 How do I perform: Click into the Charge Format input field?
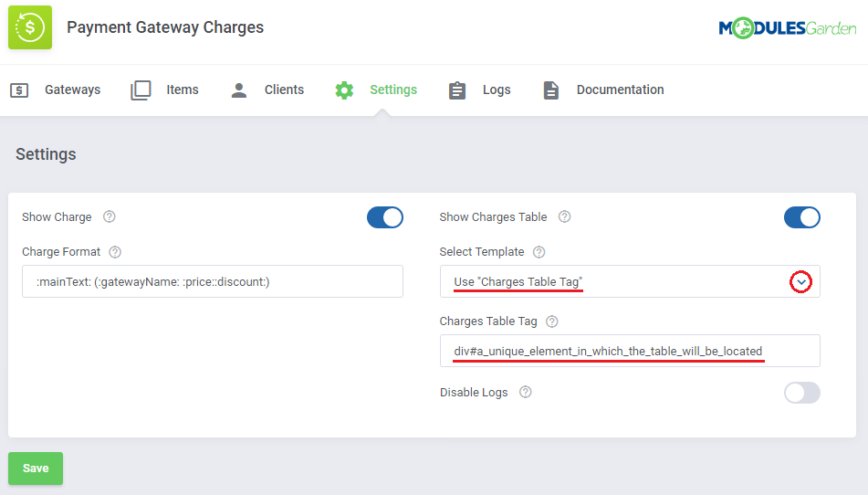tap(213, 281)
